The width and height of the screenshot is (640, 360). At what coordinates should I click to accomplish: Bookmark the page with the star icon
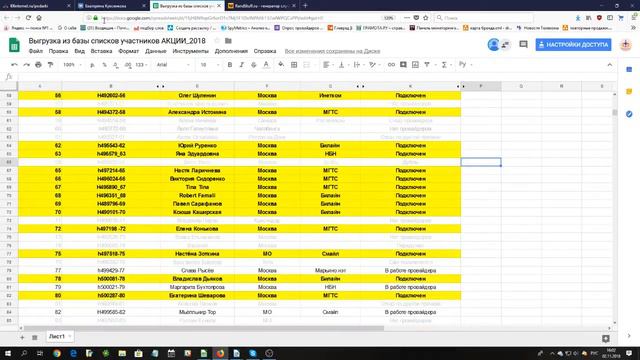tap(426, 18)
